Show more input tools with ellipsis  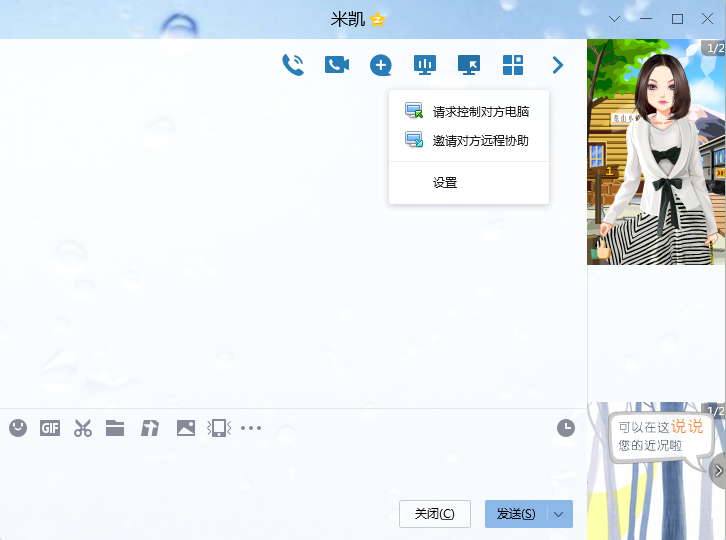(251, 428)
